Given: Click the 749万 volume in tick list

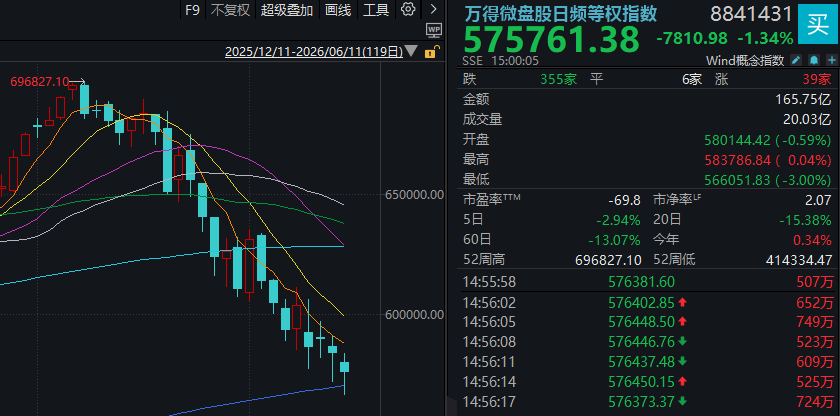Looking at the screenshot, I should point(816,322).
